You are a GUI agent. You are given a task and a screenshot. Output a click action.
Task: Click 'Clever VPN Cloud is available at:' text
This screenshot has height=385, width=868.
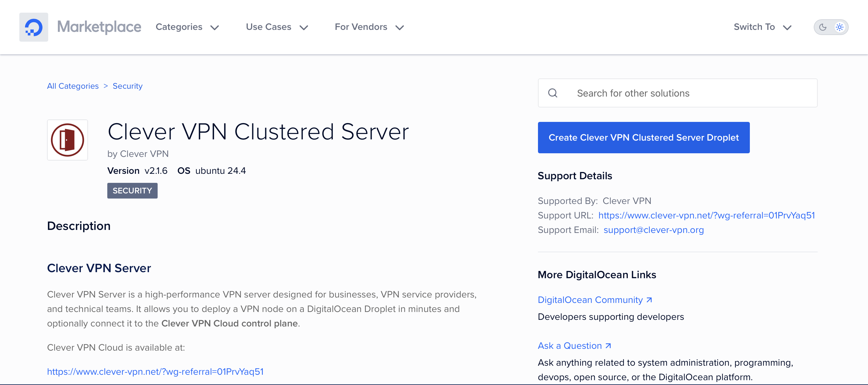(116, 348)
